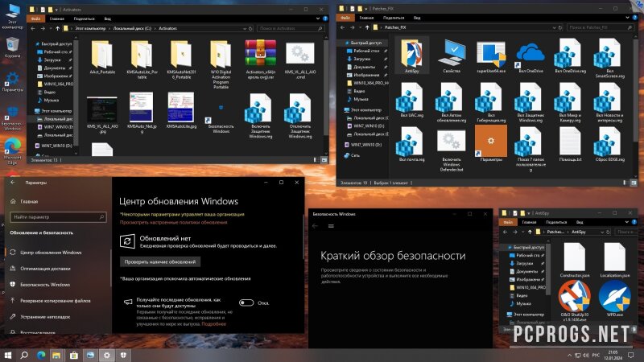Go up one level in Patches_FIX window
Viewport: 644px width, 362px height.
[x=367, y=27]
